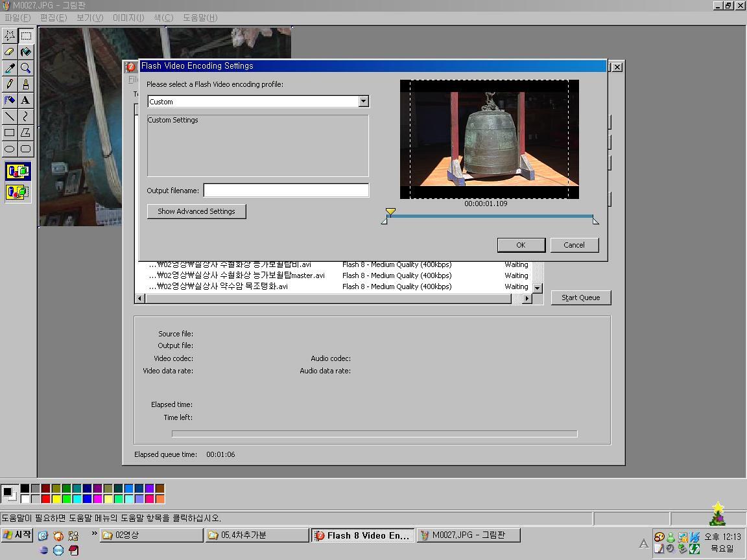Select the Brush tool in Paint
The image size is (747, 560).
(26, 84)
